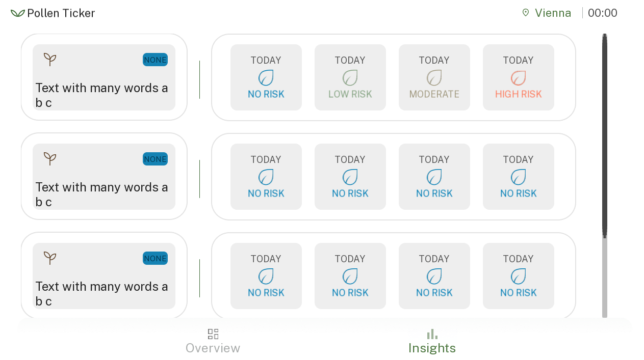This screenshot has height=360, width=644.
Task: Click the sprout icon in the first card
Action: pos(49,60)
